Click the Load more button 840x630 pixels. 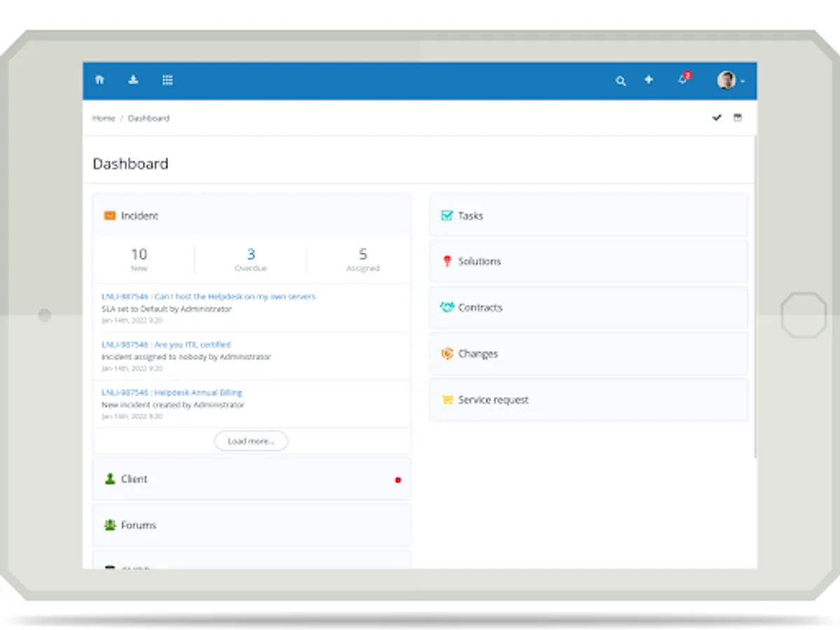251,441
